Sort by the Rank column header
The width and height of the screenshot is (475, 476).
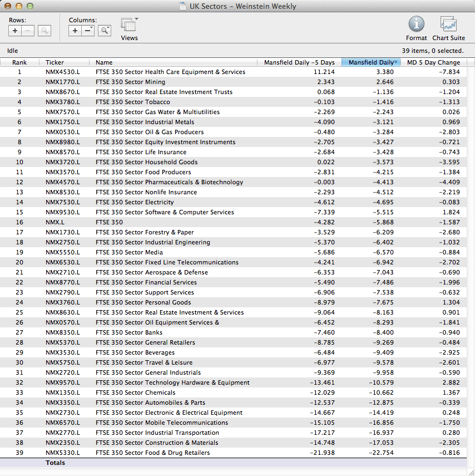(x=19, y=62)
